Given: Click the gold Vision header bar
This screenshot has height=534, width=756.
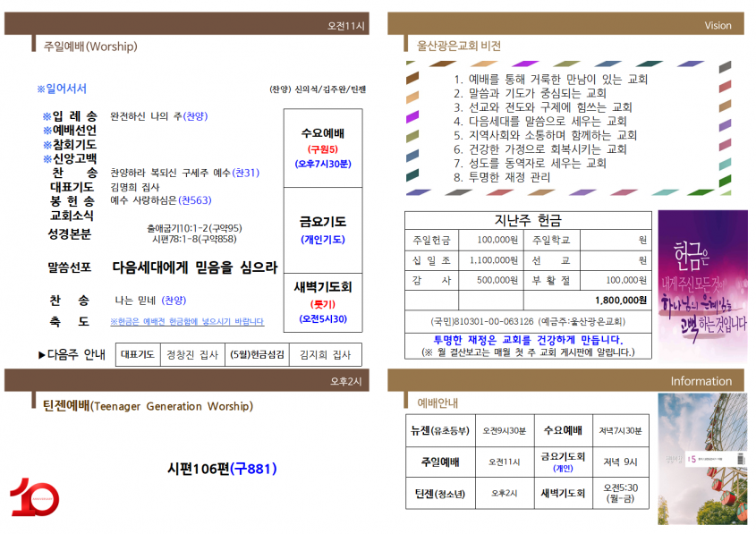Looking at the screenshot, I should (565, 23).
